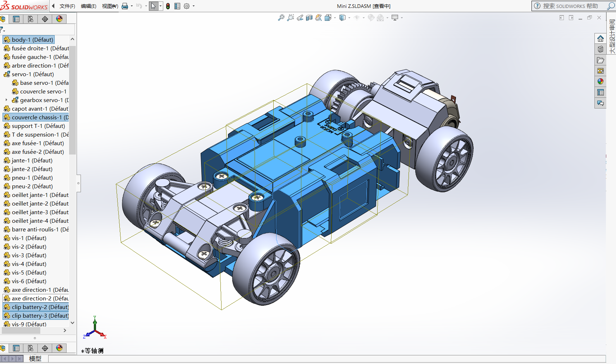Viewport: 616px width, 364px height.
Task: Click the Zoom to Area icon
Action: (291, 18)
